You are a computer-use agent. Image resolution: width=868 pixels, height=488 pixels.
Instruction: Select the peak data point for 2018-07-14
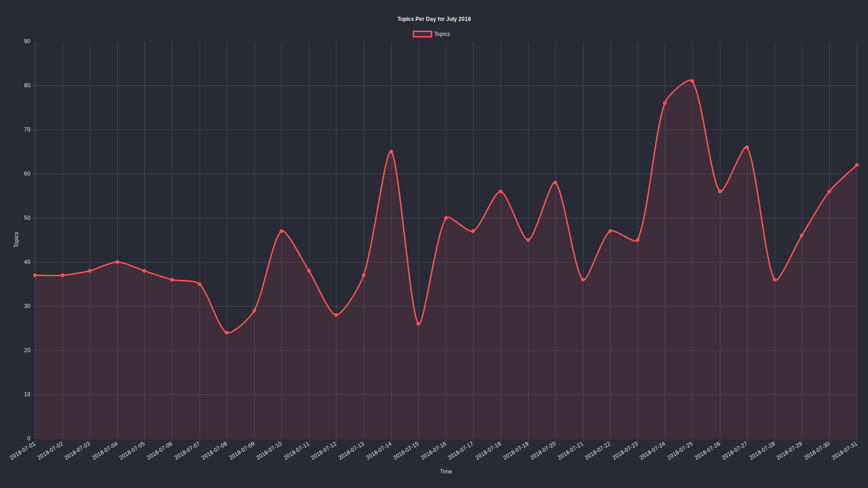391,152
